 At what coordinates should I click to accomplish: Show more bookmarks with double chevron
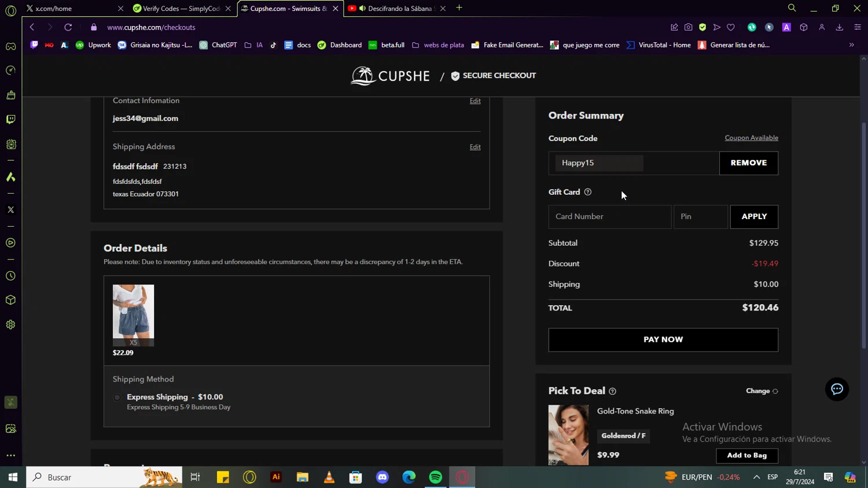[851, 45]
